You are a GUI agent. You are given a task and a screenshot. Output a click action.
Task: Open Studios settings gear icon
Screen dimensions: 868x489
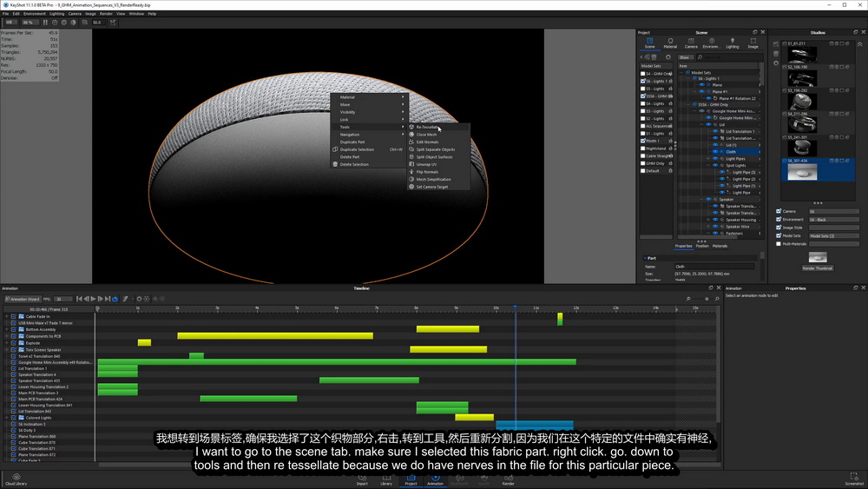click(x=775, y=63)
